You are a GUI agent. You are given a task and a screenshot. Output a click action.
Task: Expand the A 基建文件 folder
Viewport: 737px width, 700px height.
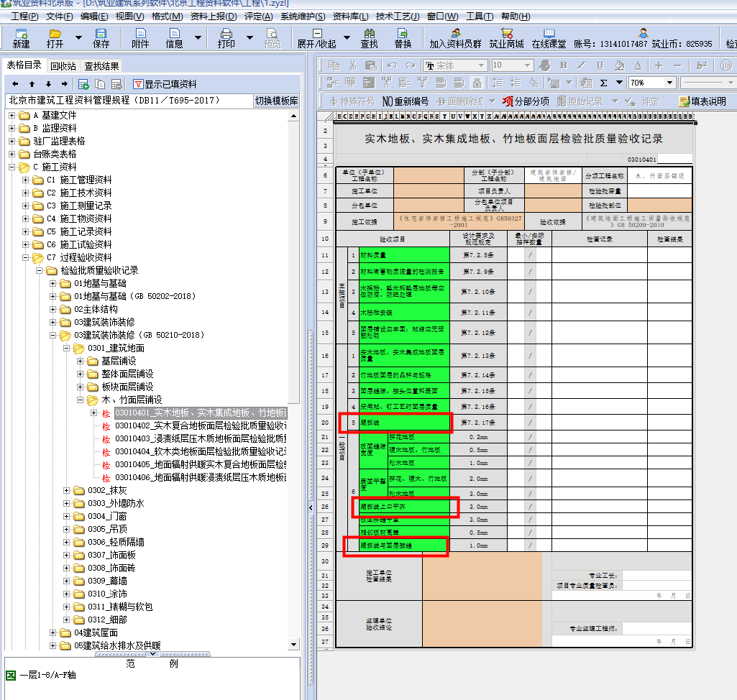click(x=12, y=115)
